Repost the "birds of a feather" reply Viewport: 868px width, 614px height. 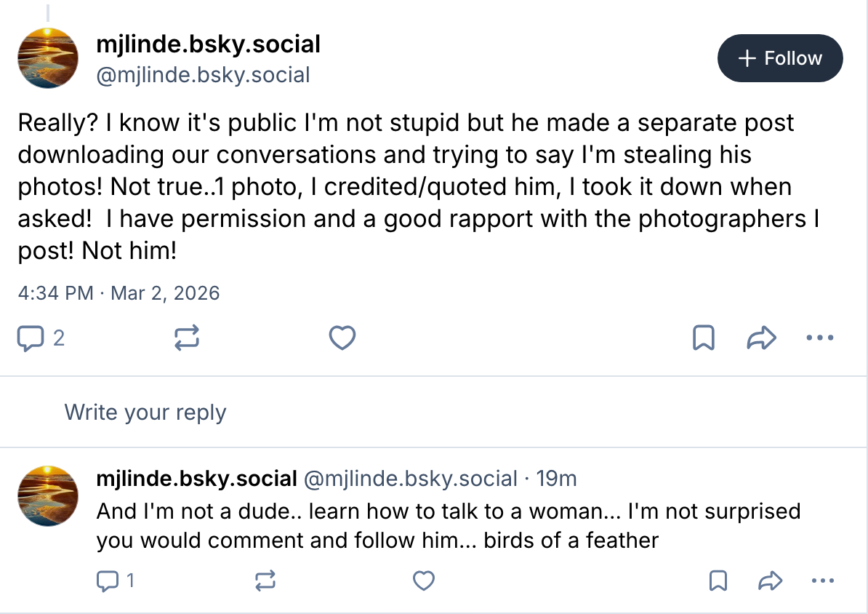[265, 580]
